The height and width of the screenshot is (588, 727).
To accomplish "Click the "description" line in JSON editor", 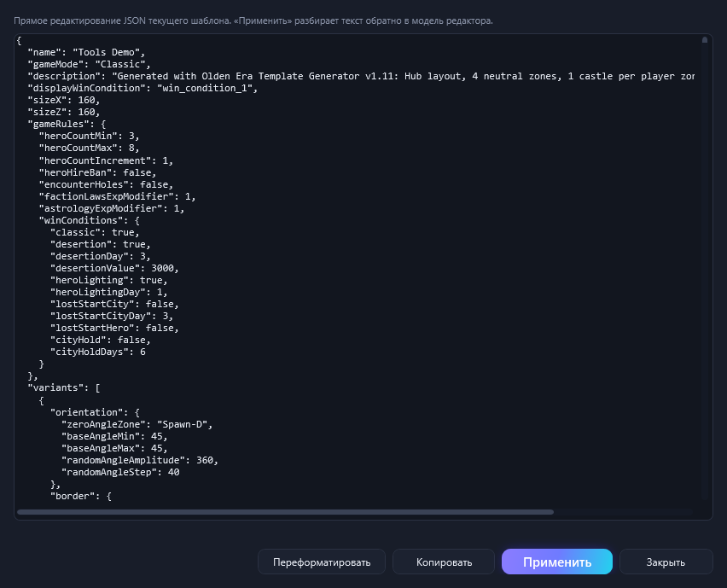I will 361,76.
